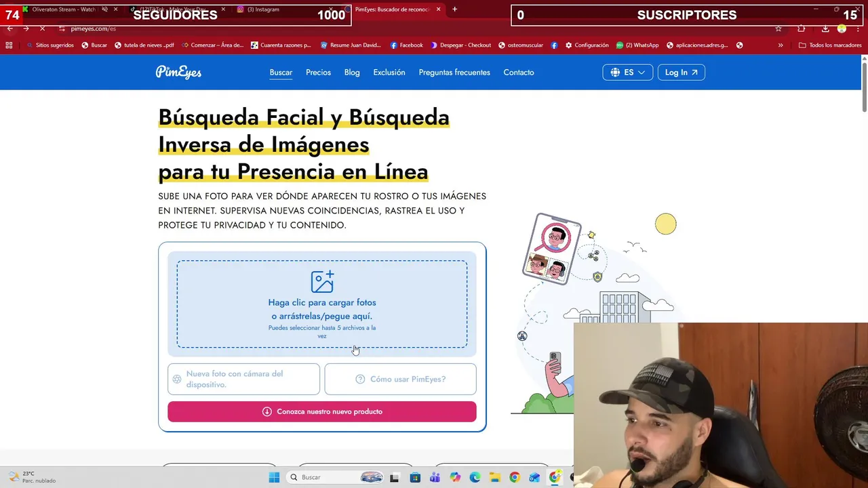Screen dimensions: 868x488
Task: Open Microsoft Edge from taskbar
Action: pyautogui.click(x=475, y=477)
